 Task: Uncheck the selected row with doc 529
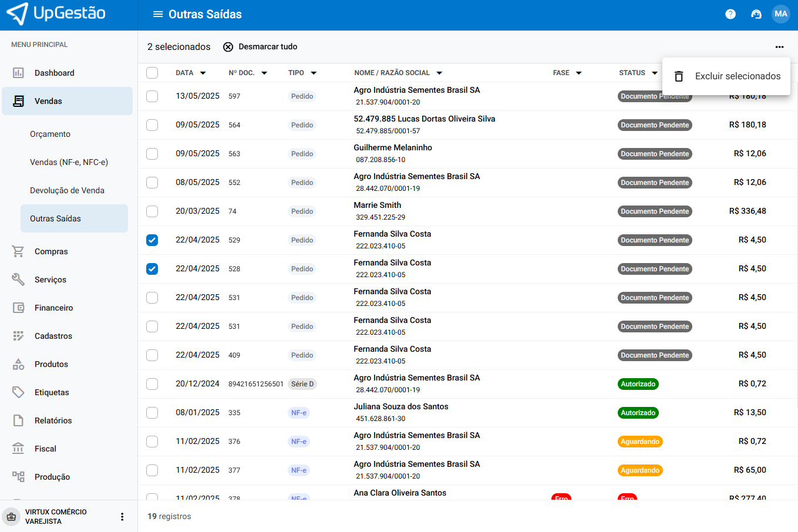tap(152, 240)
